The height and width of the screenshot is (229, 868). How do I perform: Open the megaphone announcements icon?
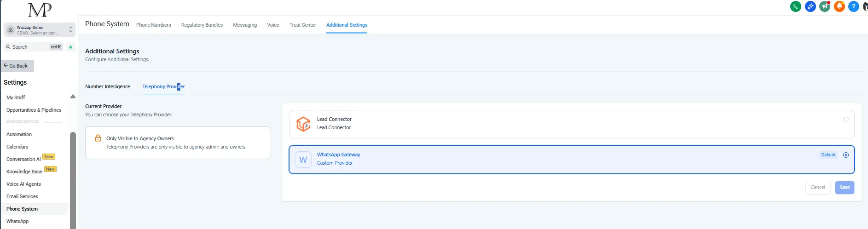pos(824,6)
